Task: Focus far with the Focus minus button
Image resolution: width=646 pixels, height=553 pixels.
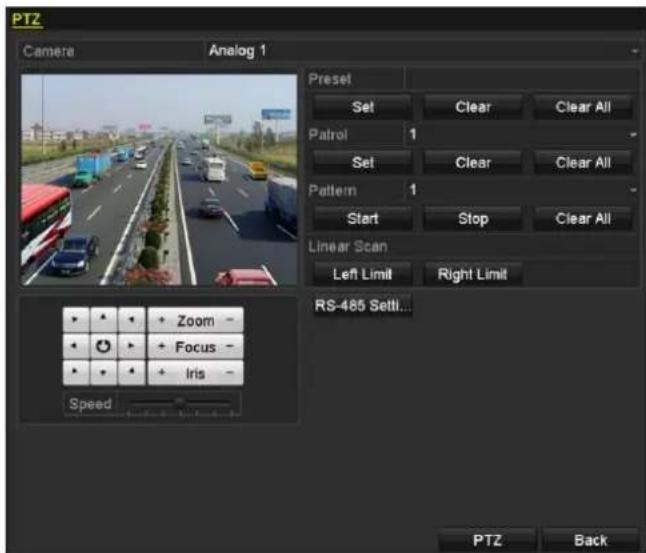Action: tap(230, 347)
